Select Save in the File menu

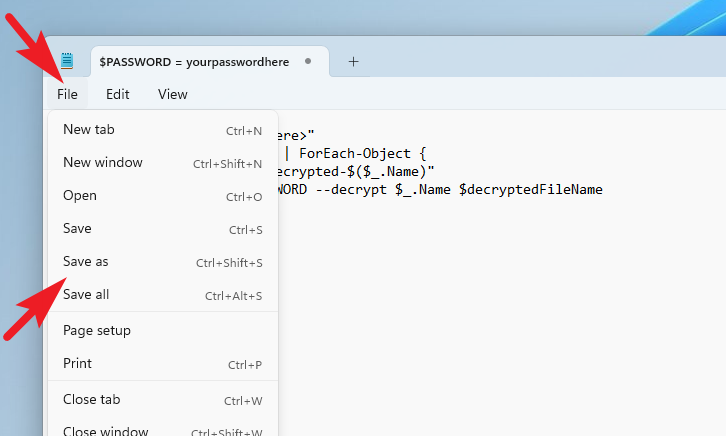coord(163,229)
